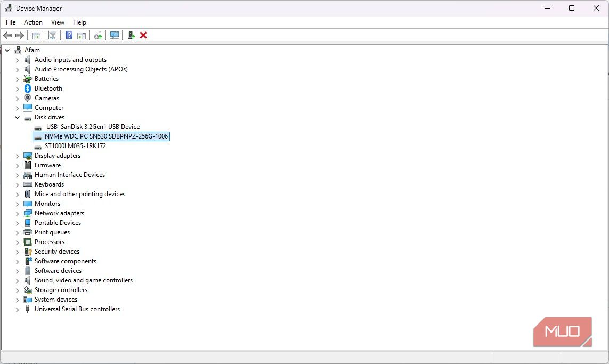This screenshot has height=364, width=609.
Task: Select the ST1000LM035-1RK172 drive
Action: 75,146
